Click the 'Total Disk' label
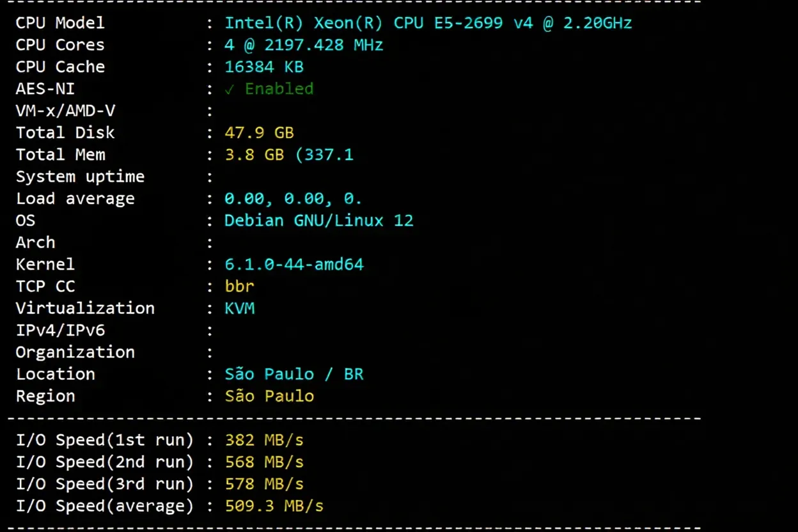This screenshot has width=798, height=532. tap(65, 132)
